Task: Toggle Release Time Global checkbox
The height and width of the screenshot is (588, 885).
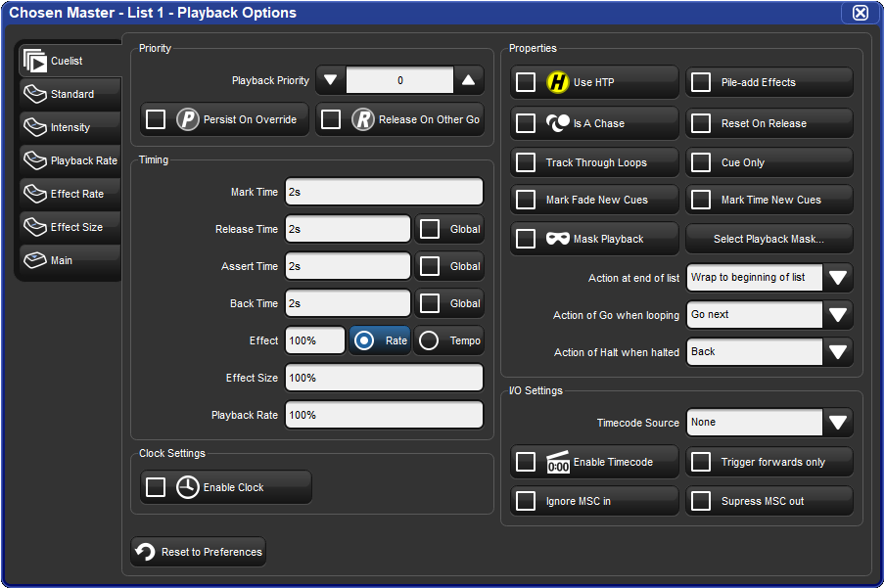Action: [430, 229]
